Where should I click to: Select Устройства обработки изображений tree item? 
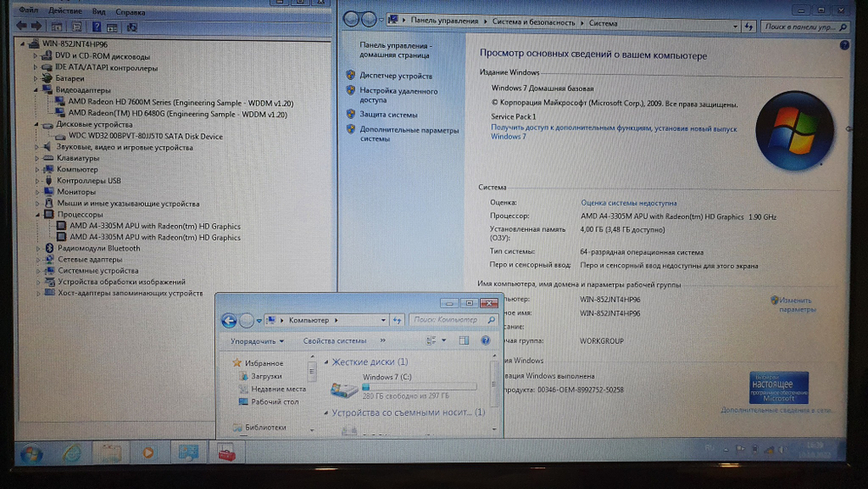coord(122,282)
